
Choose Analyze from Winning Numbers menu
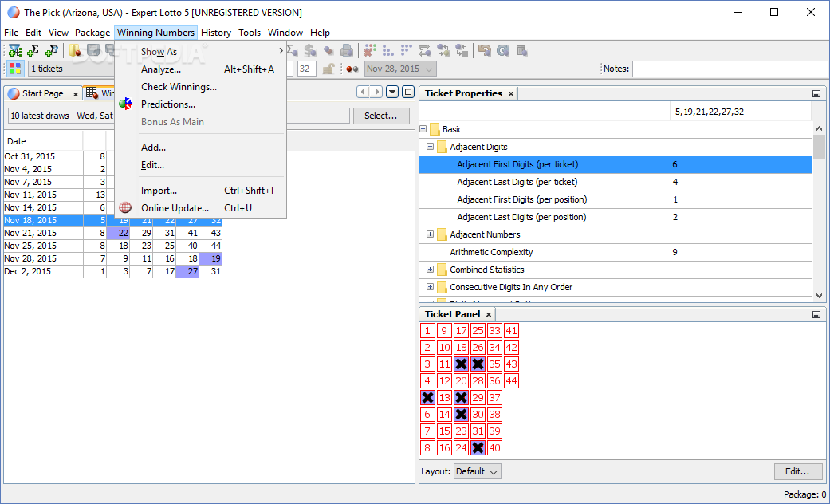point(201,69)
